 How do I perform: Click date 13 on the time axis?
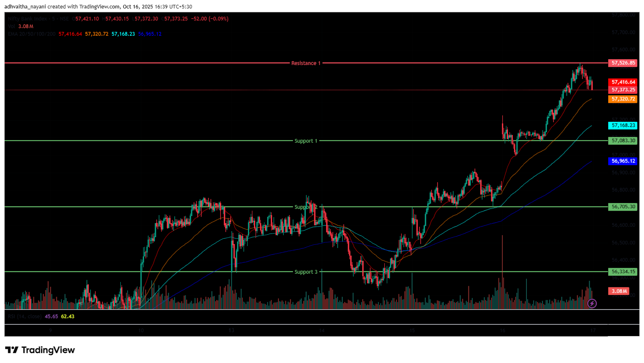click(x=231, y=330)
